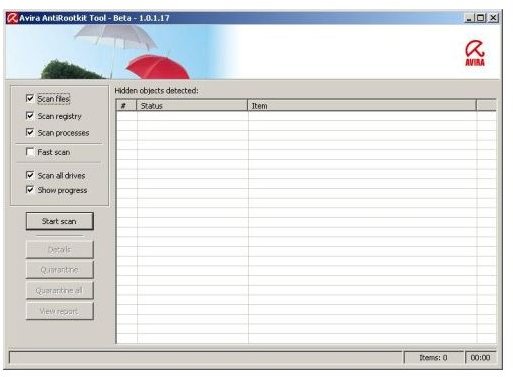Screen dimensions: 513x377
Task: Close the Avira AntiRootkit window
Action: tap(493, 18)
